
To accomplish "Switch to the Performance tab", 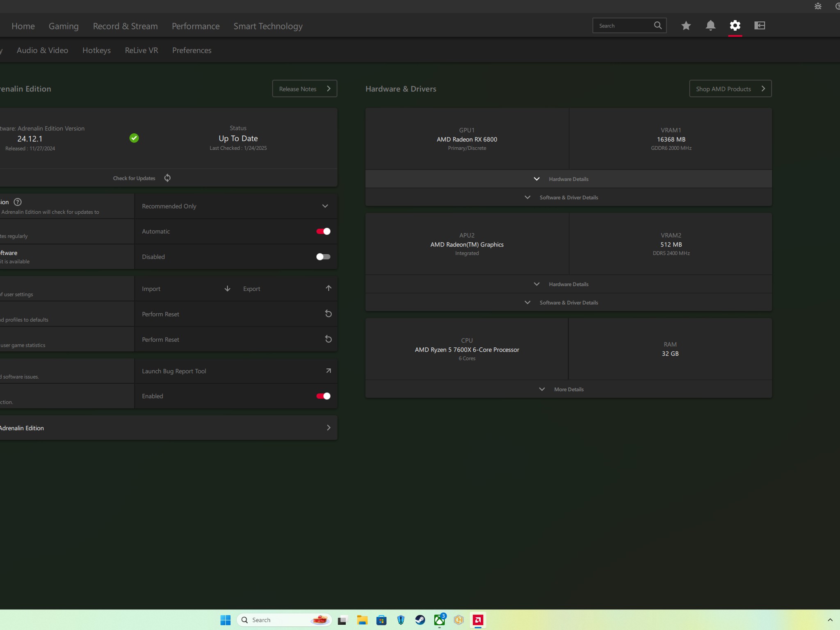I will [x=196, y=26].
